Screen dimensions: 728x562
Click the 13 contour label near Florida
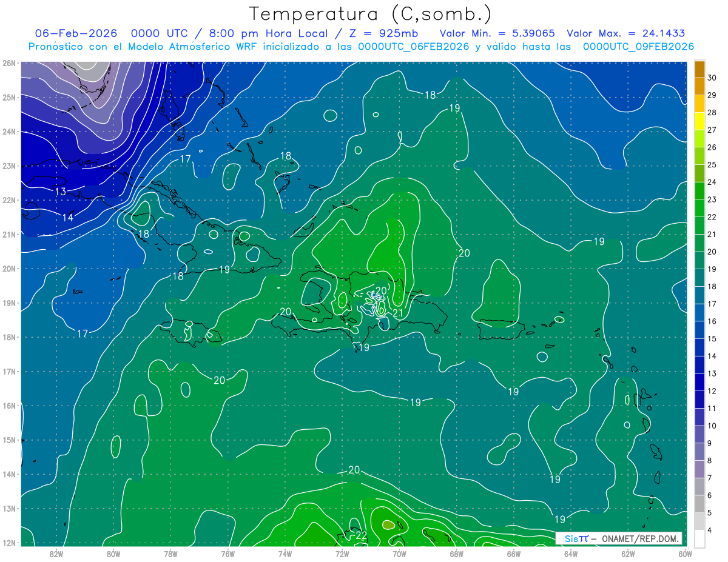click(x=60, y=192)
